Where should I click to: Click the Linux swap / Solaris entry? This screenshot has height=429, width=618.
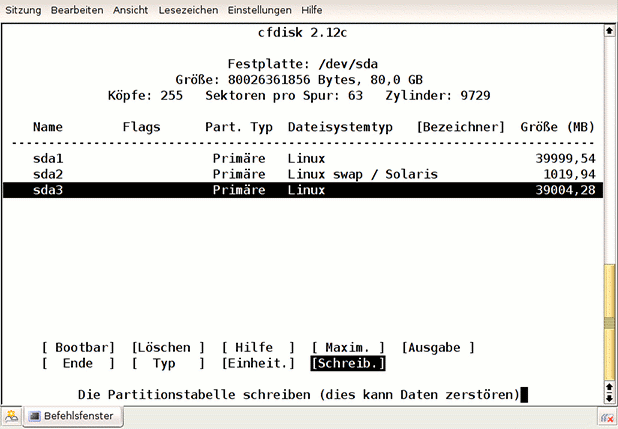pyautogui.click(x=363, y=174)
